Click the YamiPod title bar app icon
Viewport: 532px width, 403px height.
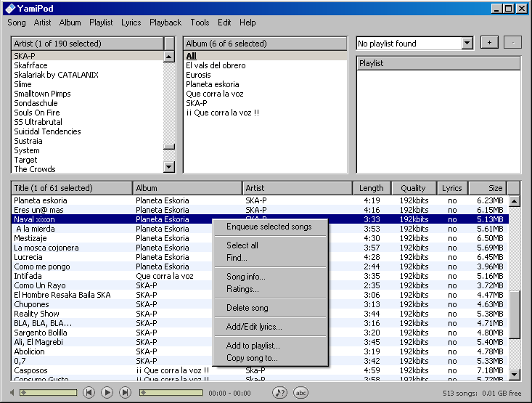[9, 9]
